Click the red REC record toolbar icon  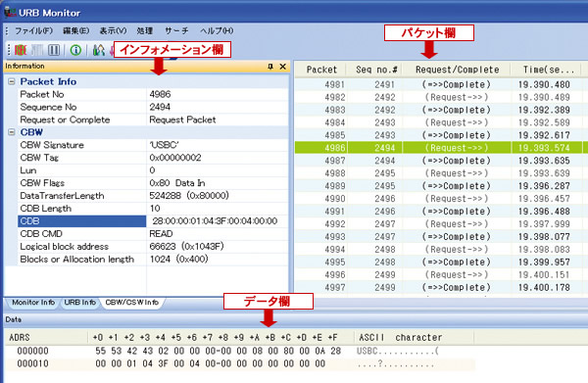(21, 50)
